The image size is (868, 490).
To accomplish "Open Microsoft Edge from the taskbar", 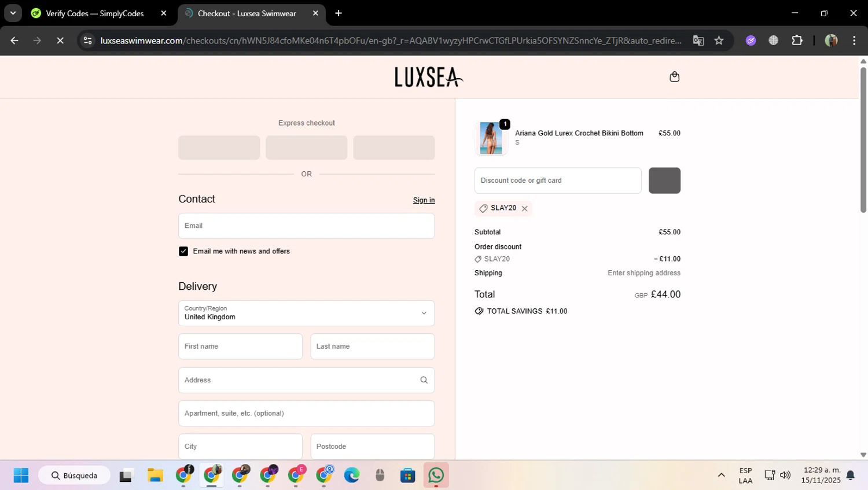I will pyautogui.click(x=352, y=476).
